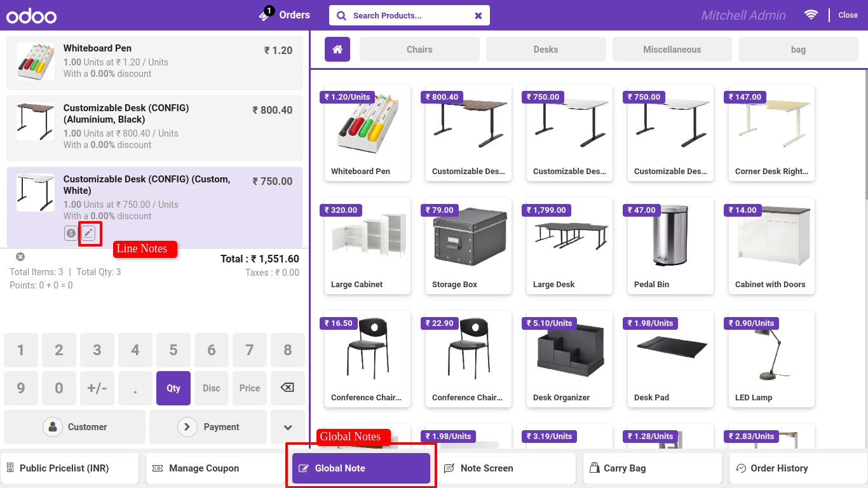Tap the decimal point key

click(135, 388)
